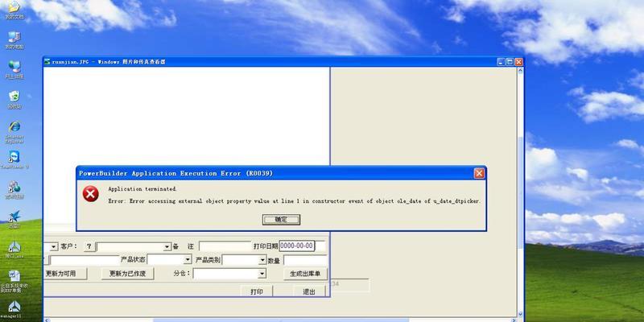Click the 打印 button

tap(256, 291)
